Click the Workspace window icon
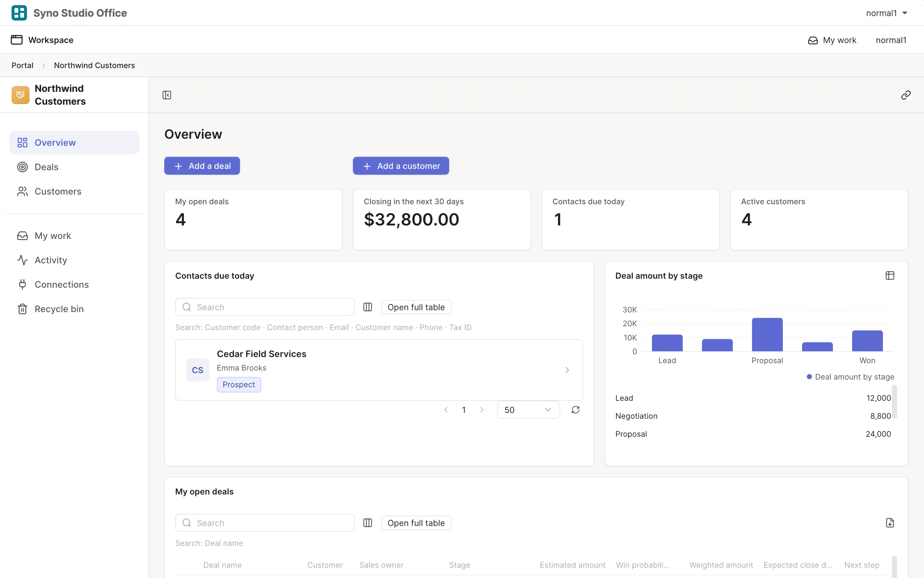The width and height of the screenshot is (924, 578). point(17,40)
